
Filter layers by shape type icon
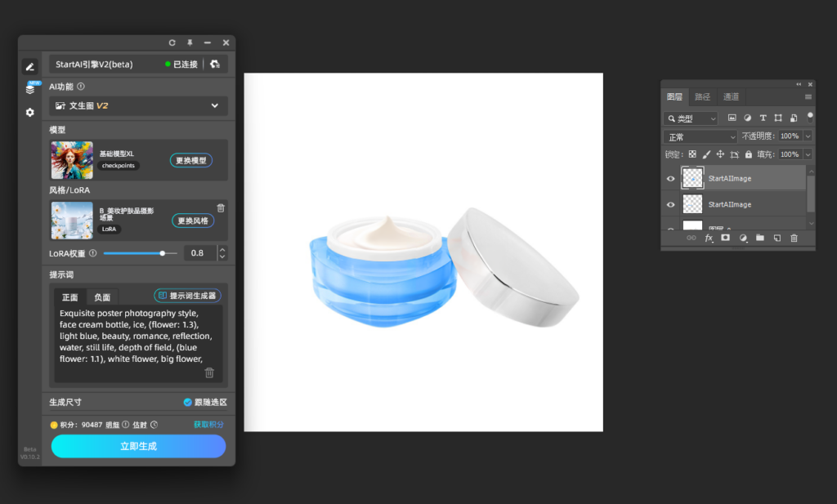click(x=778, y=118)
